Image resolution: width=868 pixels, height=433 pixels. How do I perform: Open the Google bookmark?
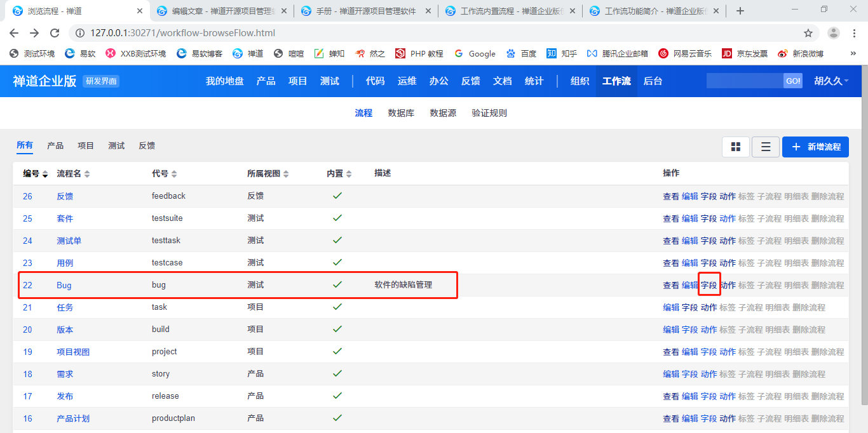pos(475,53)
